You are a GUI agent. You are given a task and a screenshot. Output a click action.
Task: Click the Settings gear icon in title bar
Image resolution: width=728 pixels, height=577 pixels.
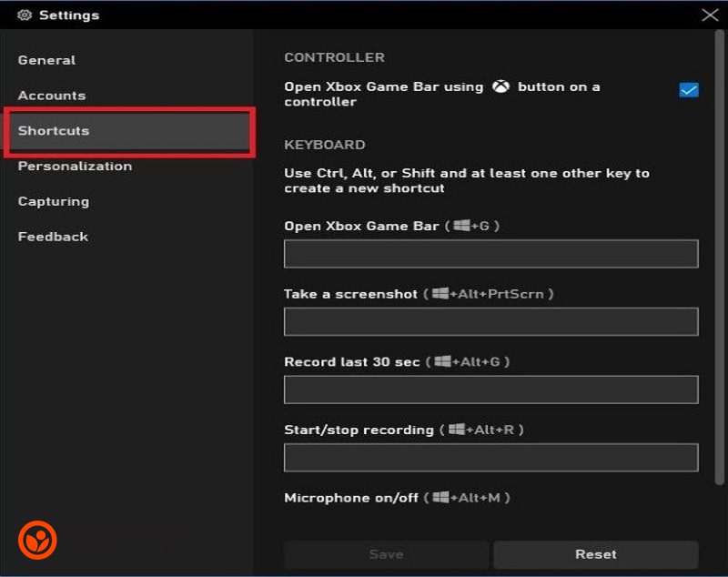click(25, 15)
